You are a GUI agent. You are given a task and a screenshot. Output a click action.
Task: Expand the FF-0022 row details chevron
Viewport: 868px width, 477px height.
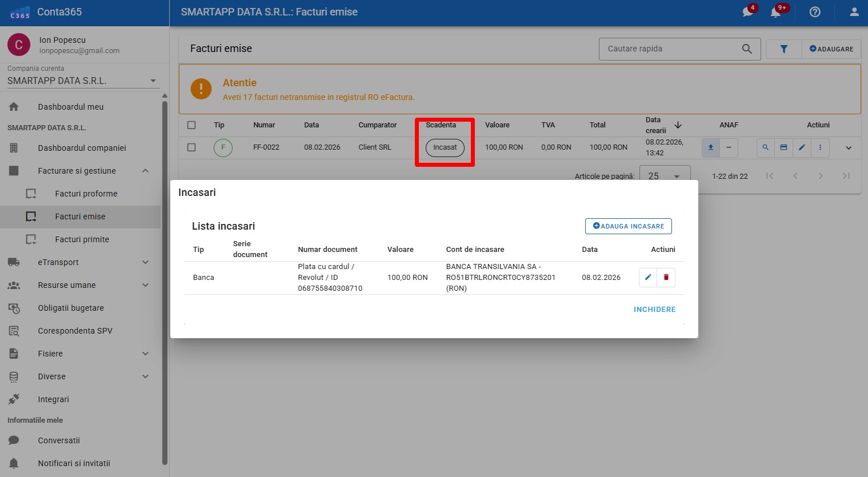[x=849, y=148]
